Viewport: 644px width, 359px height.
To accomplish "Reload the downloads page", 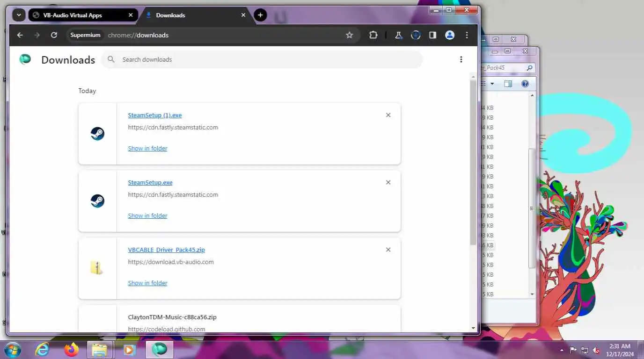I will (54, 35).
